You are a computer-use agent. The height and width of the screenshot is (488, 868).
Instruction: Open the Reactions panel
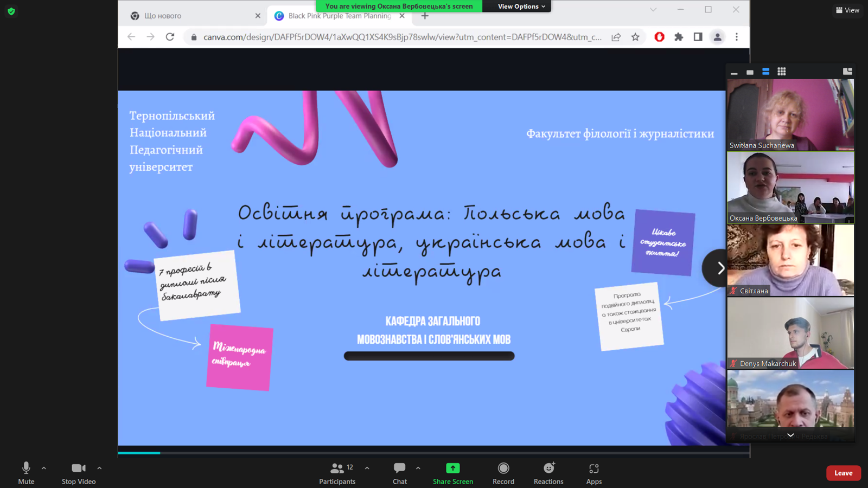(548, 472)
